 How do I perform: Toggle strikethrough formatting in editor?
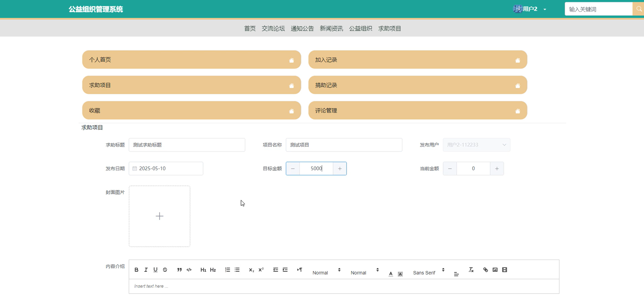(x=165, y=270)
